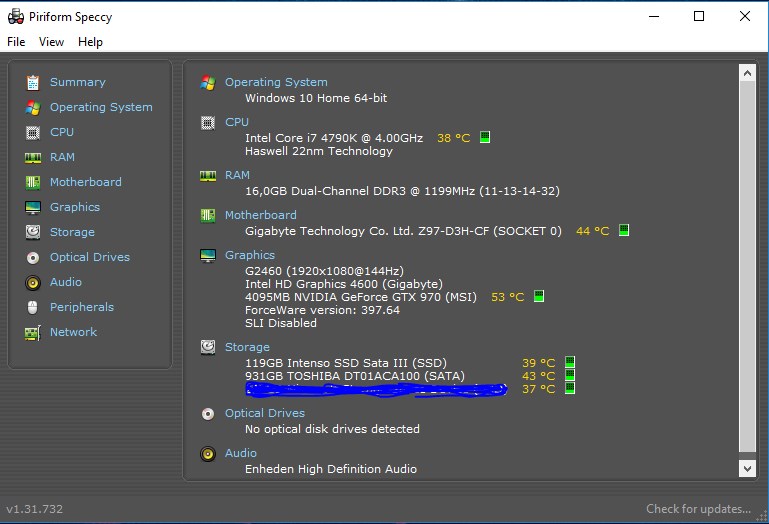Click the green temperature indicator next to GTX 970 53 °C

[538, 296]
